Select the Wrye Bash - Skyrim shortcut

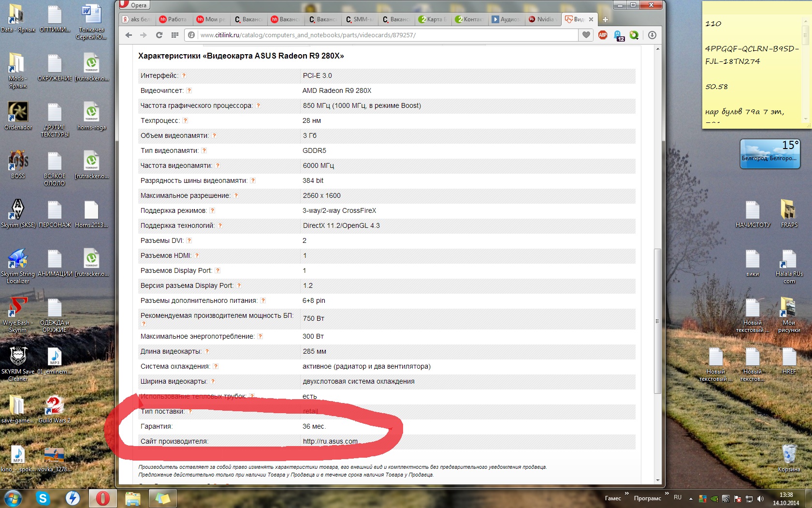18,315
